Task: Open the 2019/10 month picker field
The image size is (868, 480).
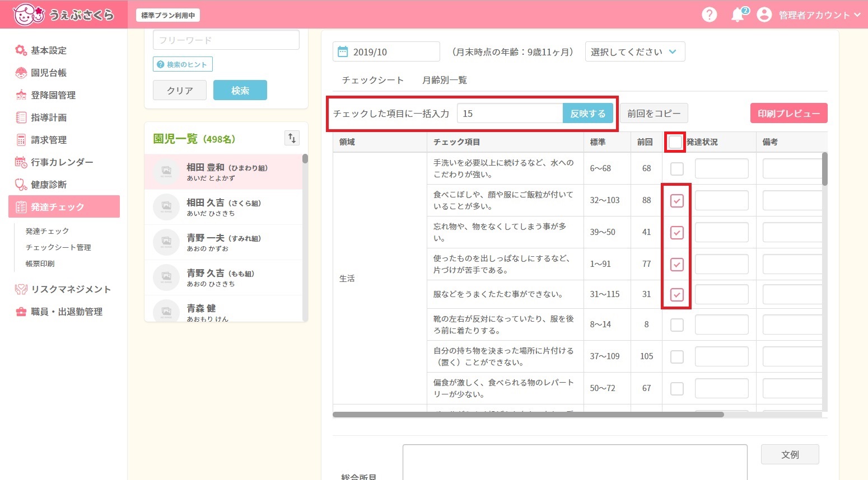Action: pyautogui.click(x=386, y=51)
